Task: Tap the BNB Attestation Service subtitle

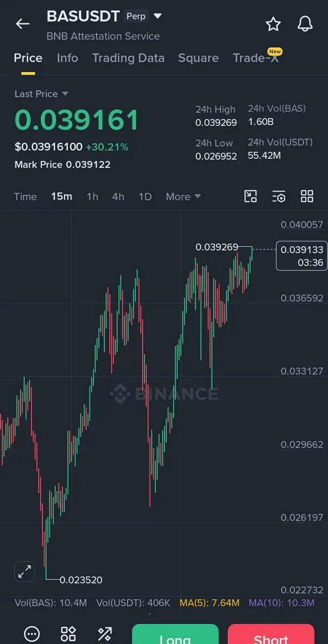Action: 103,36
